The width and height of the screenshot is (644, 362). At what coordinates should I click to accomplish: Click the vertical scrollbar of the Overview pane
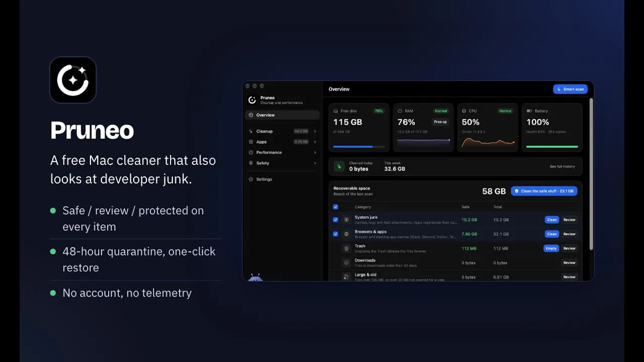click(591, 174)
